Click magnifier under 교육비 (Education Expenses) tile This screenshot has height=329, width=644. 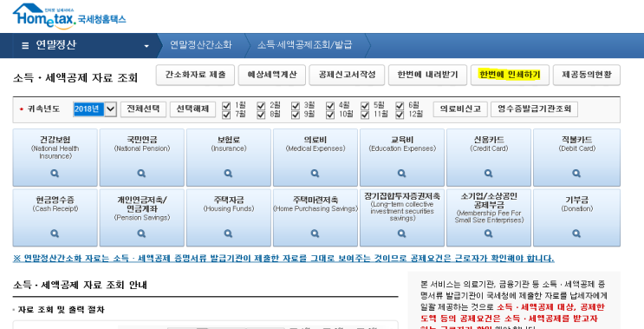click(401, 174)
